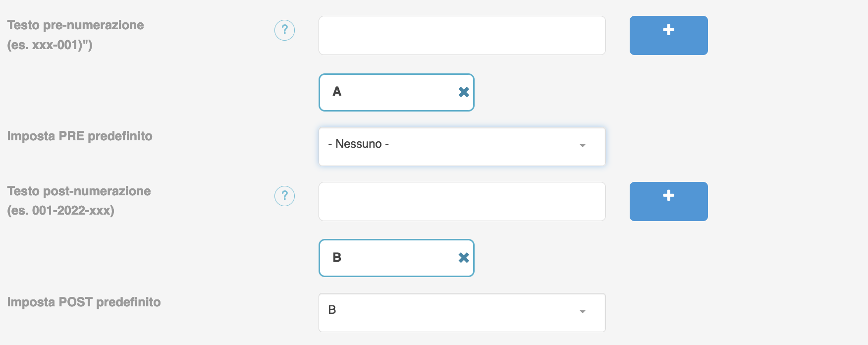Click the '(es. xxx-001)' example text
Viewport: 868px width, 345px height.
tap(50, 45)
